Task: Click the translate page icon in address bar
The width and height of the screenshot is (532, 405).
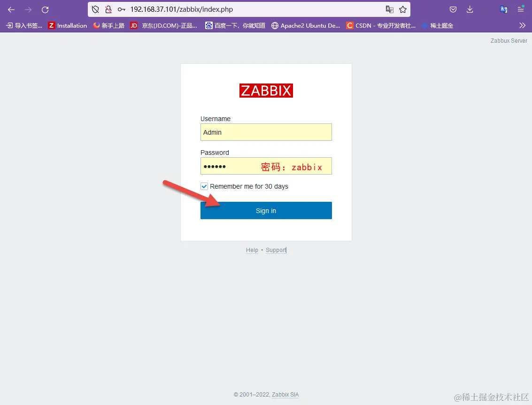Action: [391, 9]
